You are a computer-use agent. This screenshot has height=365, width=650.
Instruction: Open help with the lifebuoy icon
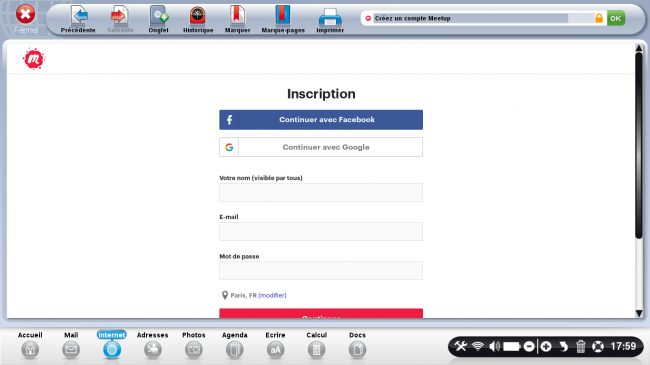(598, 346)
